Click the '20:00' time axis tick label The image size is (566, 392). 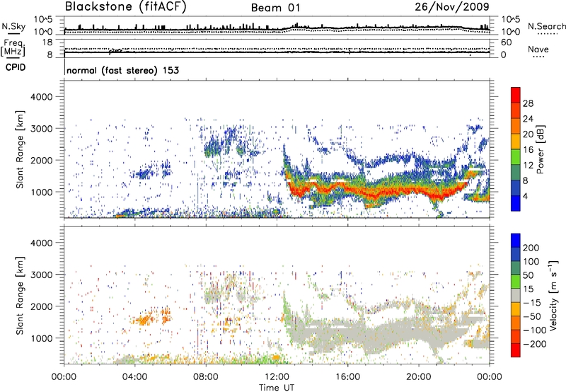coord(419,377)
